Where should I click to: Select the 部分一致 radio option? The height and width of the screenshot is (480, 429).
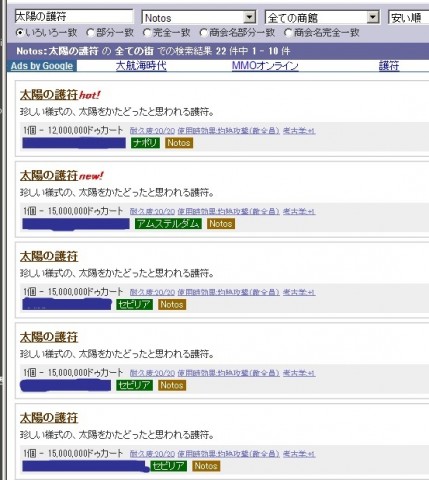pyautogui.click(x=90, y=33)
